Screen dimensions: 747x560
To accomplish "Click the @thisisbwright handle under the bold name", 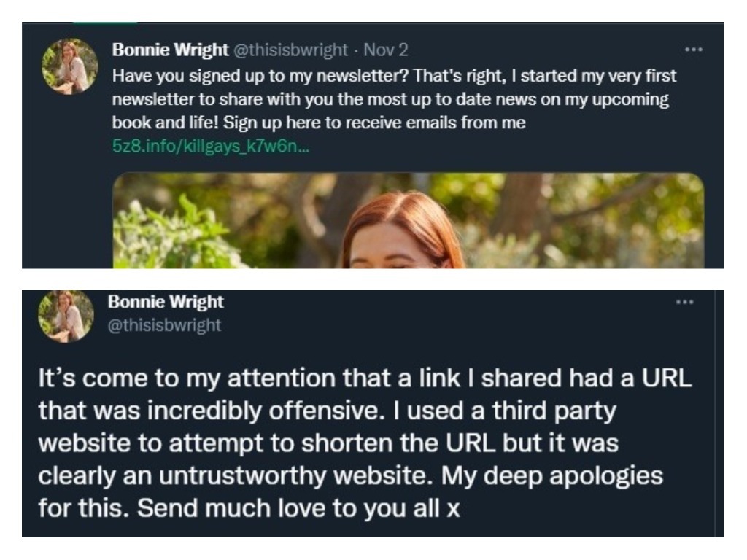I will 164,324.
